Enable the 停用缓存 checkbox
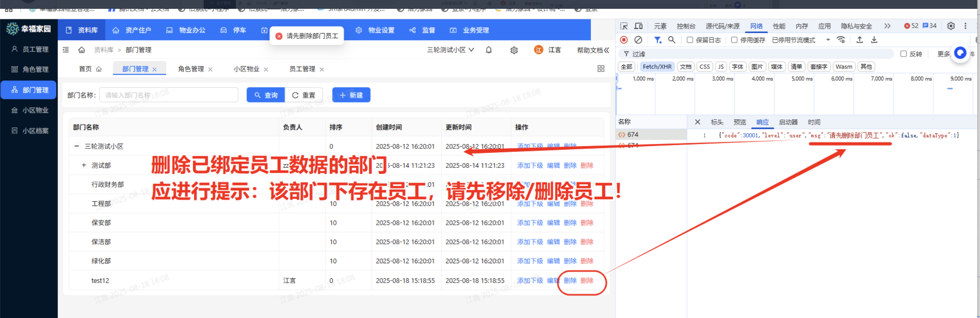 coord(734,40)
